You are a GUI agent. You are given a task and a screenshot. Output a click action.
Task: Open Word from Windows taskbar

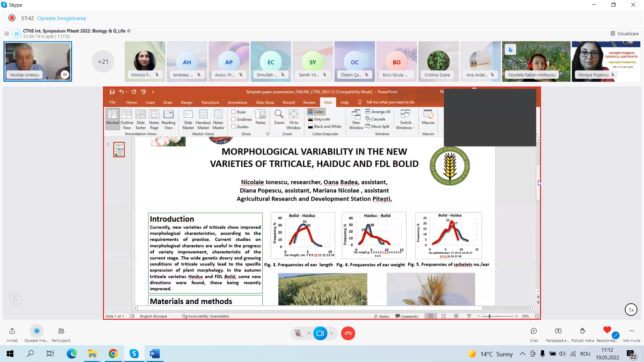click(155, 353)
